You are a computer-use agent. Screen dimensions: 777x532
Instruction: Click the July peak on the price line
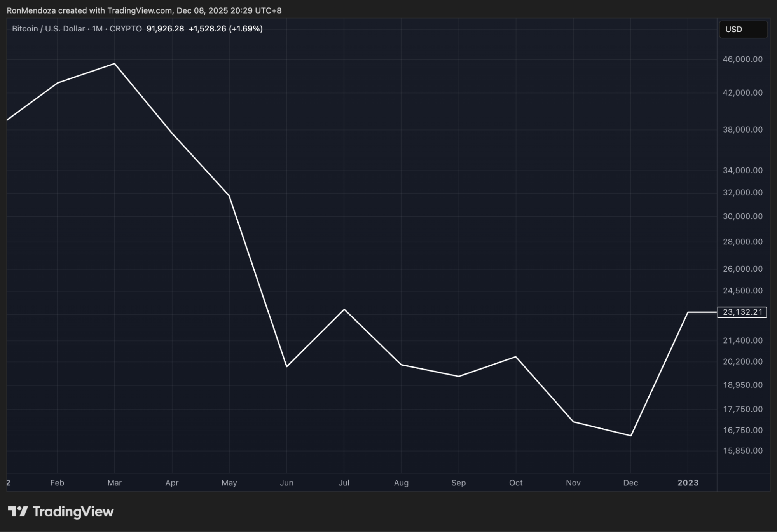point(344,309)
